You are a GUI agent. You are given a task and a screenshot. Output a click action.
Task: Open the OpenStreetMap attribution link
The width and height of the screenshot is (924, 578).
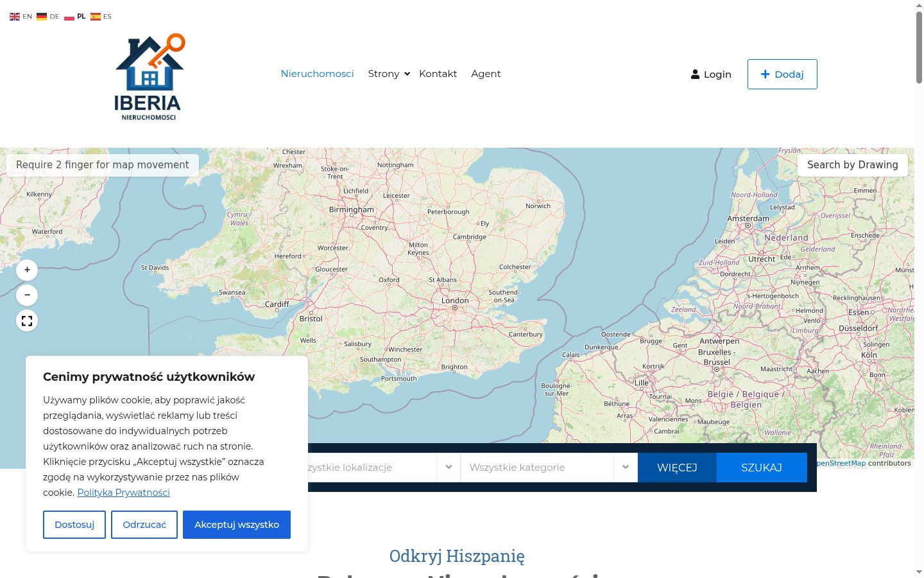pos(840,463)
